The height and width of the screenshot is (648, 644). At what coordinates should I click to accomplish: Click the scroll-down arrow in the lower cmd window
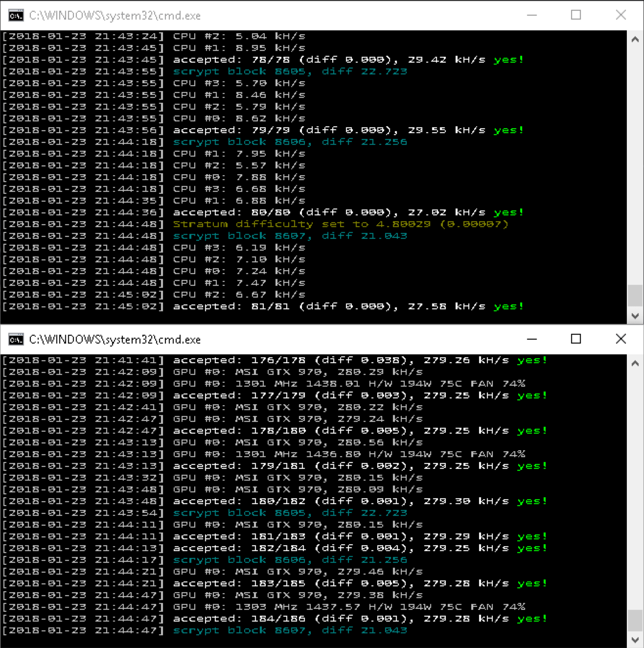coord(635,640)
